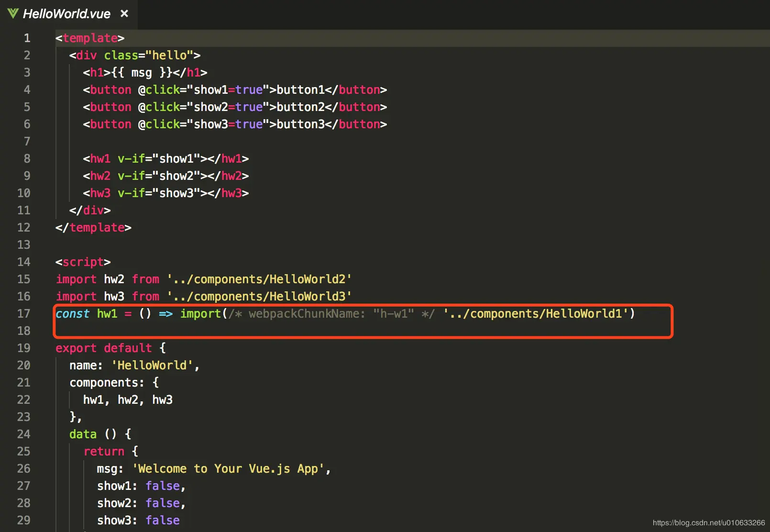Click the '../components/HelloWorld1' dynamic import path

pyautogui.click(x=536, y=314)
